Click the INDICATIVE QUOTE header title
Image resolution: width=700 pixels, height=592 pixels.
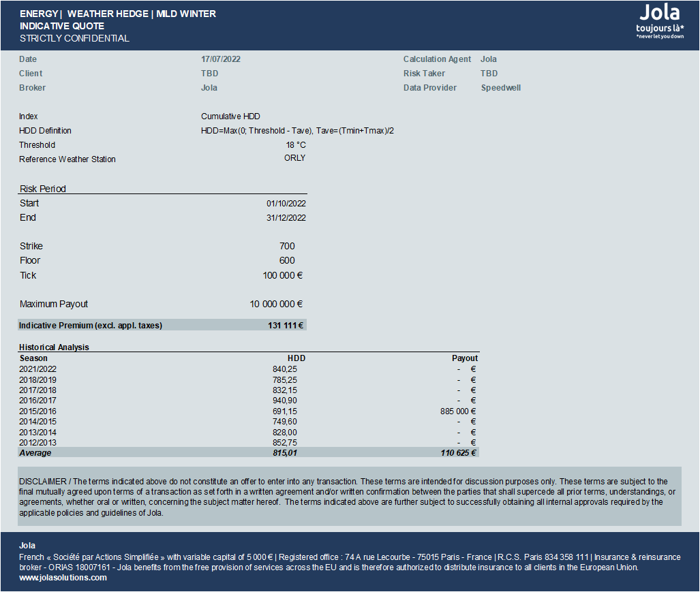coord(62,27)
